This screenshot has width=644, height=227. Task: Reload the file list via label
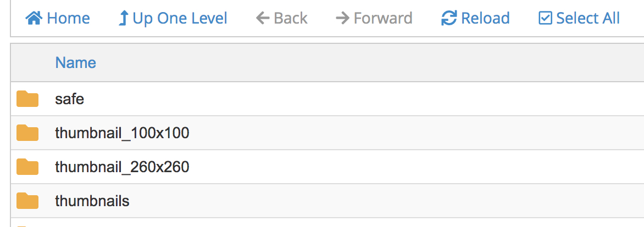point(485,19)
